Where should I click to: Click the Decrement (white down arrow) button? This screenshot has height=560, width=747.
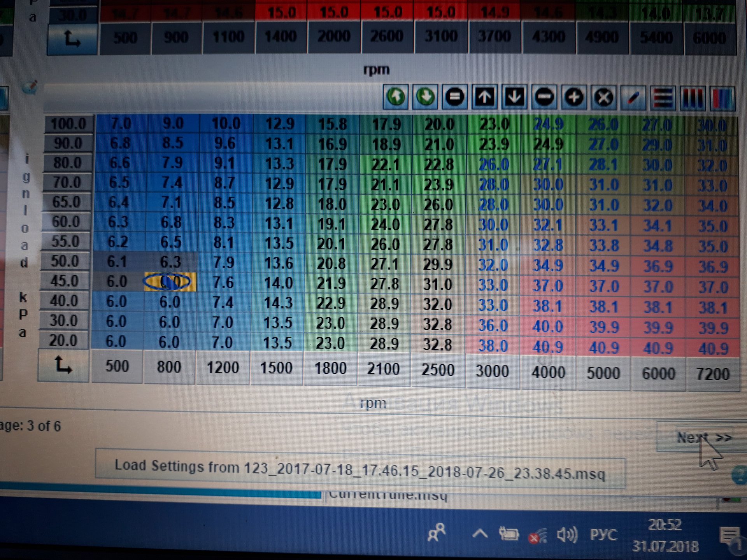(514, 97)
